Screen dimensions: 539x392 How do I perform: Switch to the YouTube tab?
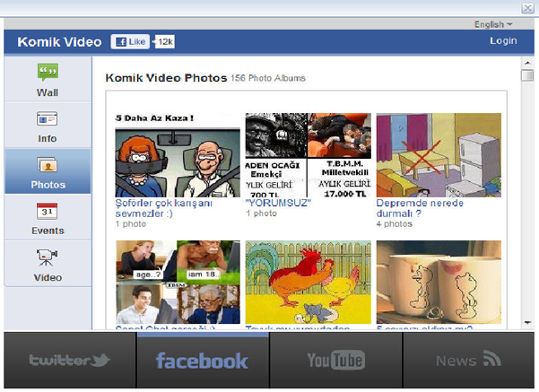pos(335,361)
